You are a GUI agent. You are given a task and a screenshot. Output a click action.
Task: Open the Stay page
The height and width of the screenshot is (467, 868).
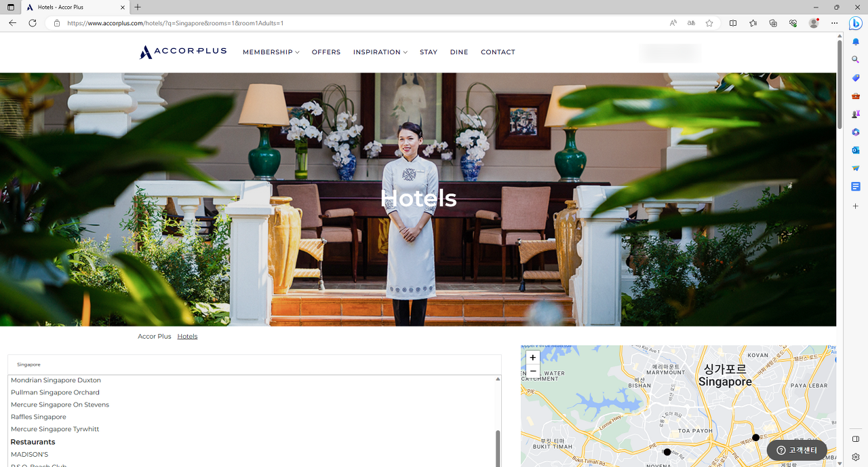coord(429,52)
